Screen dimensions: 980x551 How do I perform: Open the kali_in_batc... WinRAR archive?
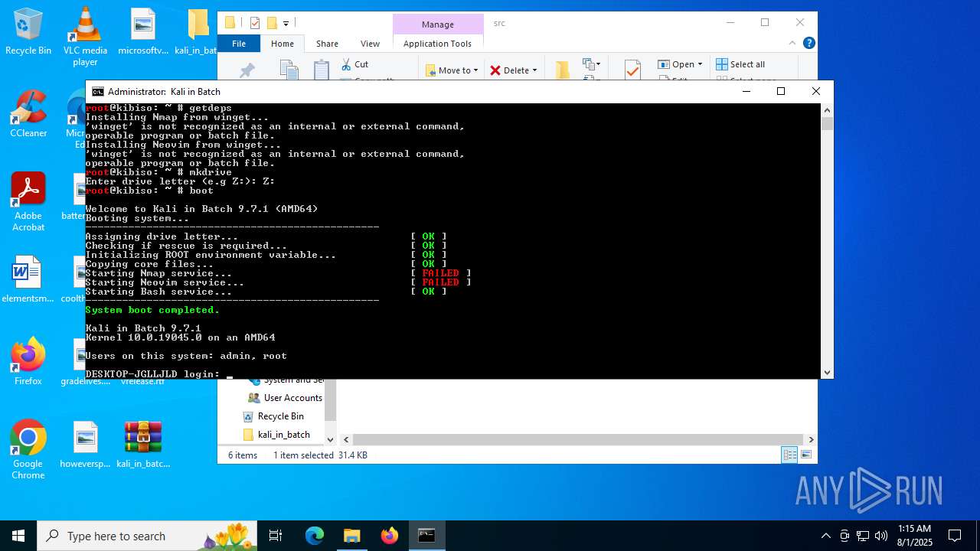(143, 445)
